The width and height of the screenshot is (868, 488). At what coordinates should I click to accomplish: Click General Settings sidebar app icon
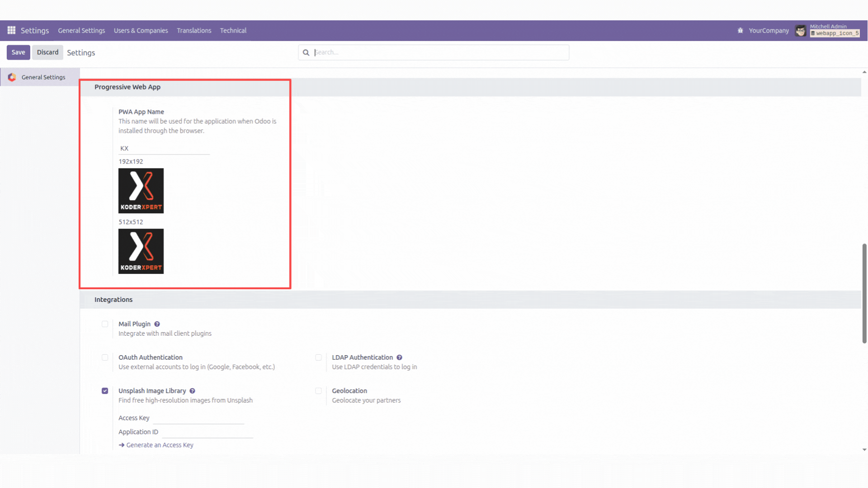(12, 77)
